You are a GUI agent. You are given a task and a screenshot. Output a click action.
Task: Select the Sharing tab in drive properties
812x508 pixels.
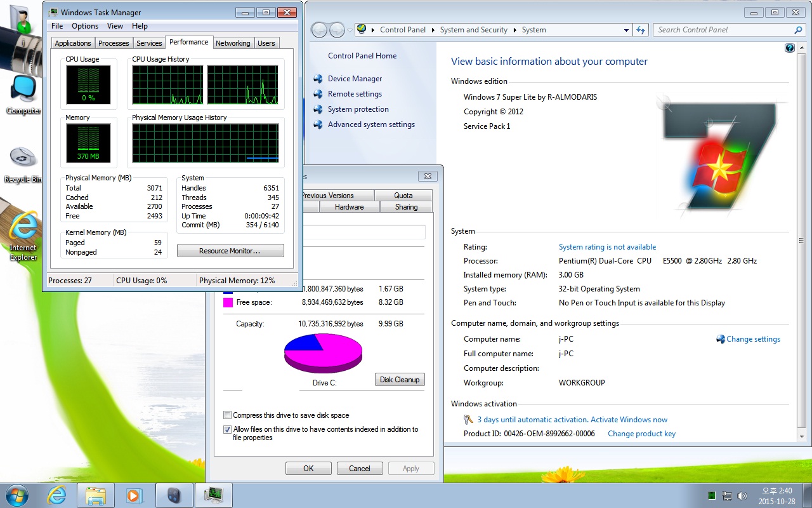406,207
